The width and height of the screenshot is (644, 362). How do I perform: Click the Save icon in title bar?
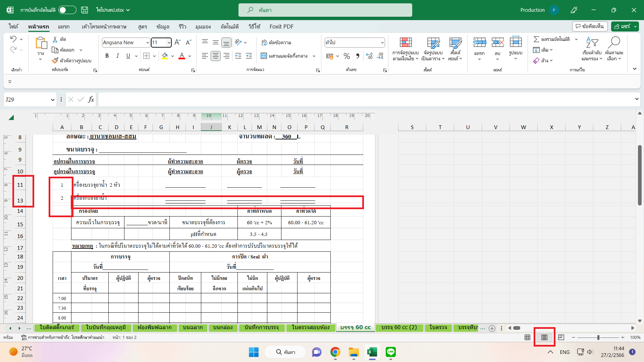pyautogui.click(x=85, y=10)
